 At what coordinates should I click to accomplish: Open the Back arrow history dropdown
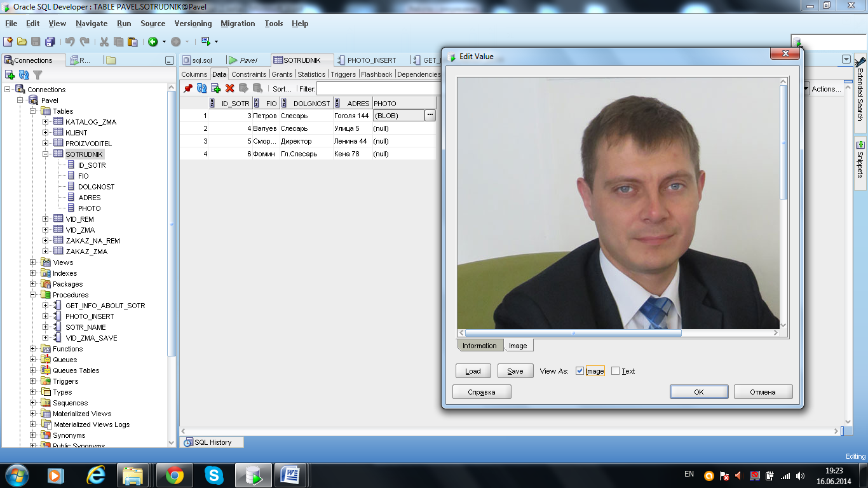tap(163, 41)
